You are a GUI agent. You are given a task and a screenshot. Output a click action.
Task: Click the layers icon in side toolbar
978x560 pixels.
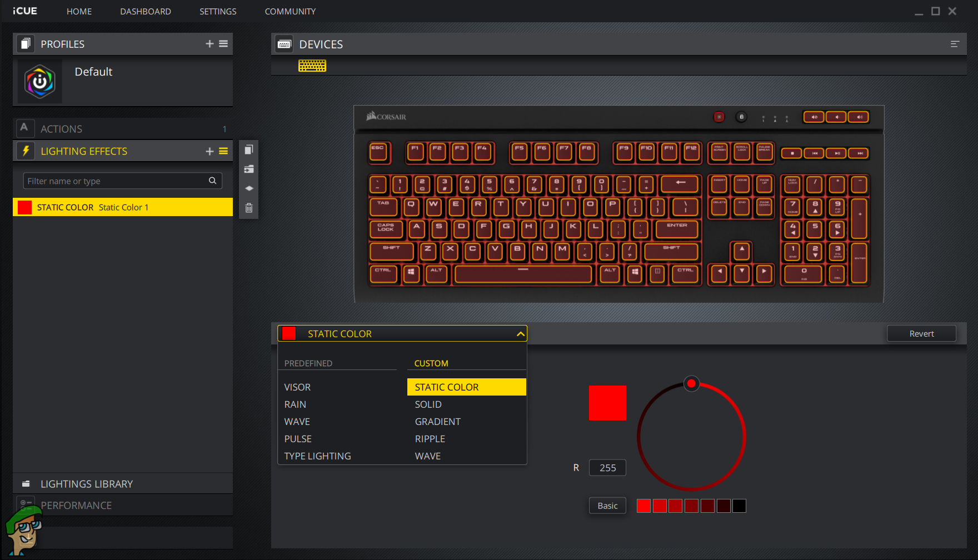click(249, 188)
